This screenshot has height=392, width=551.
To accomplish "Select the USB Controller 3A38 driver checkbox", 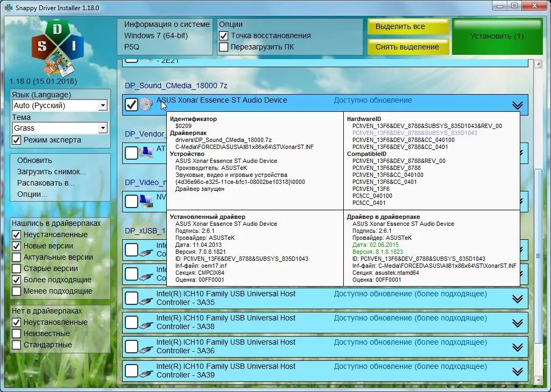I will point(131,323).
